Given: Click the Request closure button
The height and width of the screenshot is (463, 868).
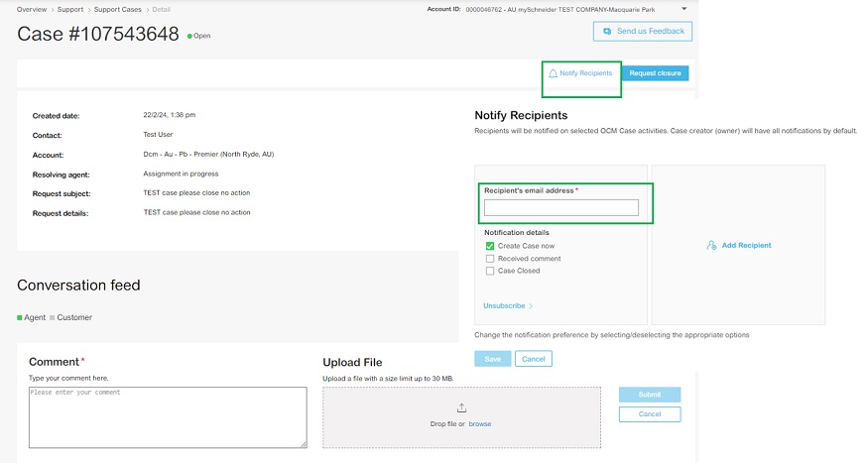Looking at the screenshot, I should point(655,73).
